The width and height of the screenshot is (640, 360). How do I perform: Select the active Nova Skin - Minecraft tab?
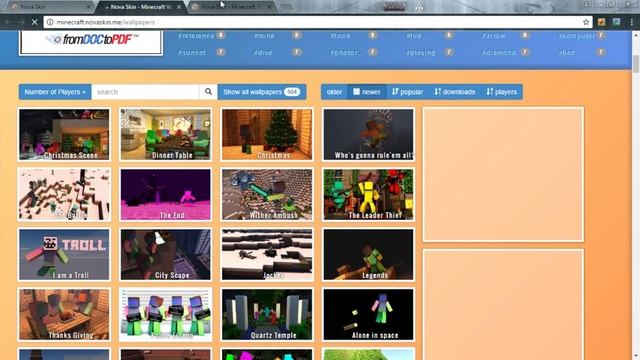tap(140, 7)
